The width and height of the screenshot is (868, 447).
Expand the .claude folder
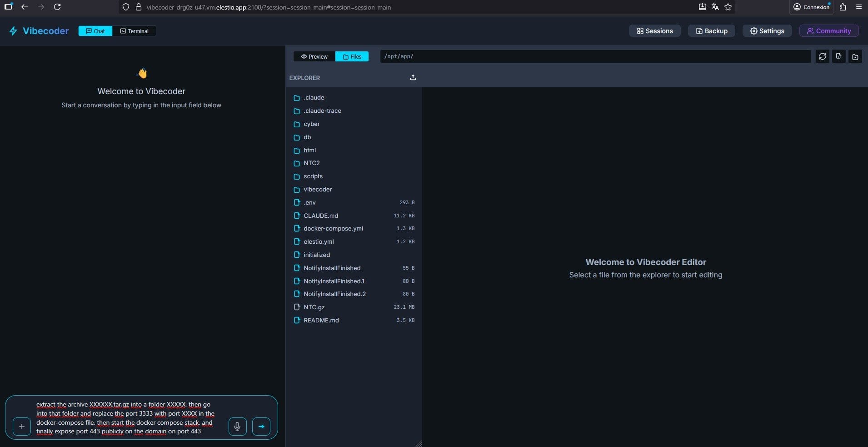point(314,98)
